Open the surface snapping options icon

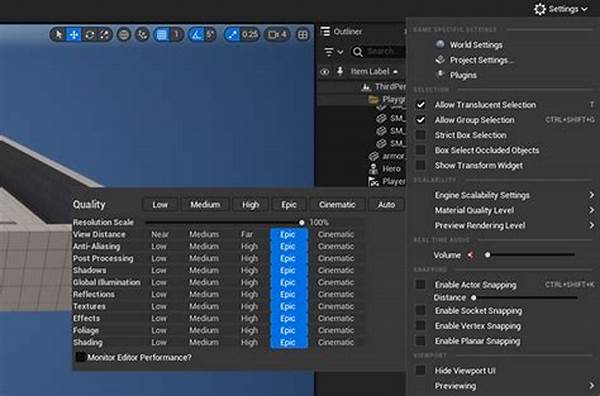tap(142, 35)
